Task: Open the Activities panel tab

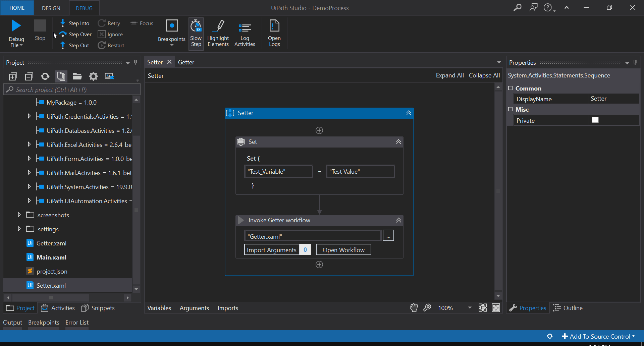Action: tap(58, 308)
